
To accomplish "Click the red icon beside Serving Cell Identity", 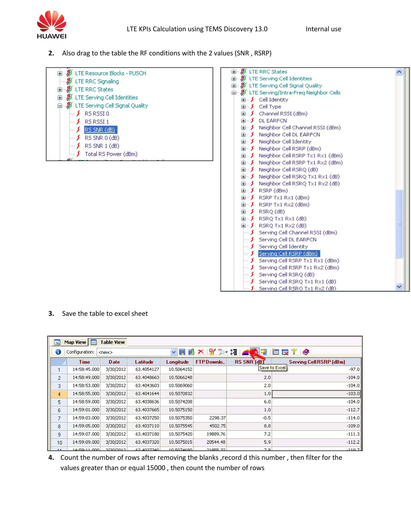I will pos(252,246).
